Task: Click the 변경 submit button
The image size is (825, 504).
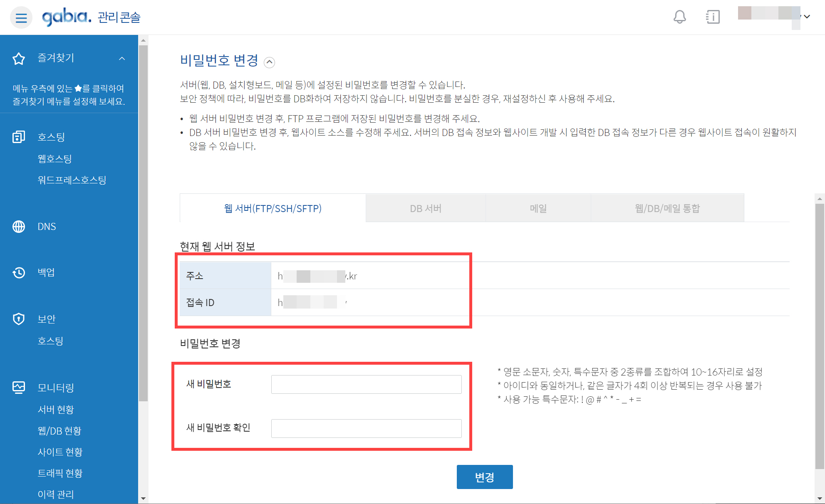Action: [x=484, y=477]
